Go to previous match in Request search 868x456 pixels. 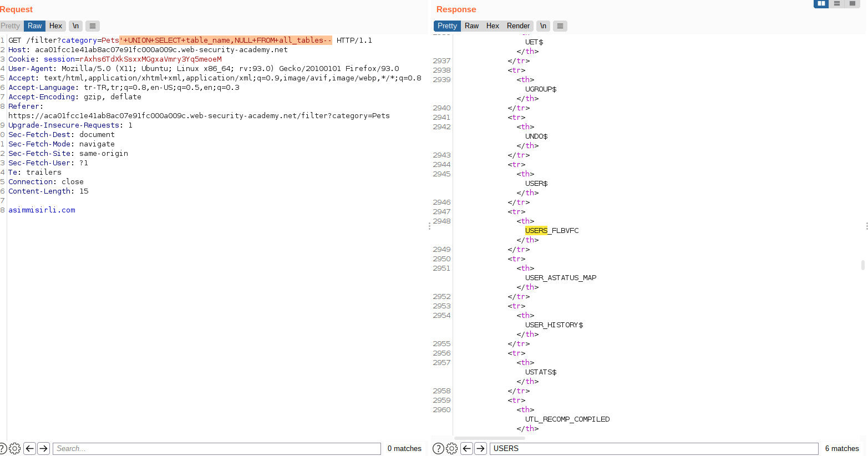(30, 448)
